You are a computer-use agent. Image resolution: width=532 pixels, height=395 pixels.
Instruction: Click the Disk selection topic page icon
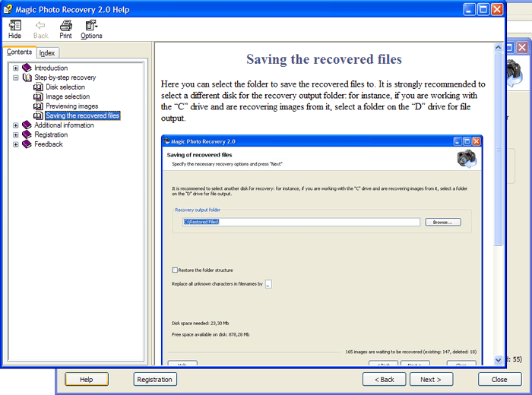pyautogui.click(x=38, y=87)
